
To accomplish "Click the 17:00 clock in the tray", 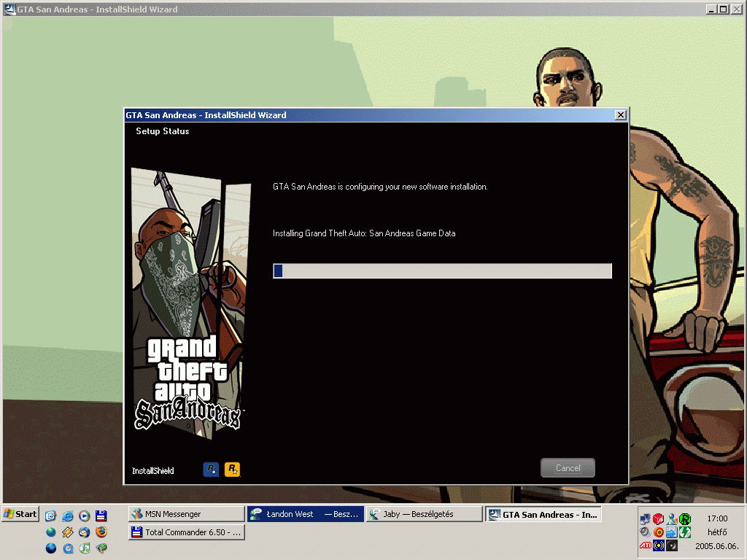I will tap(717, 518).
